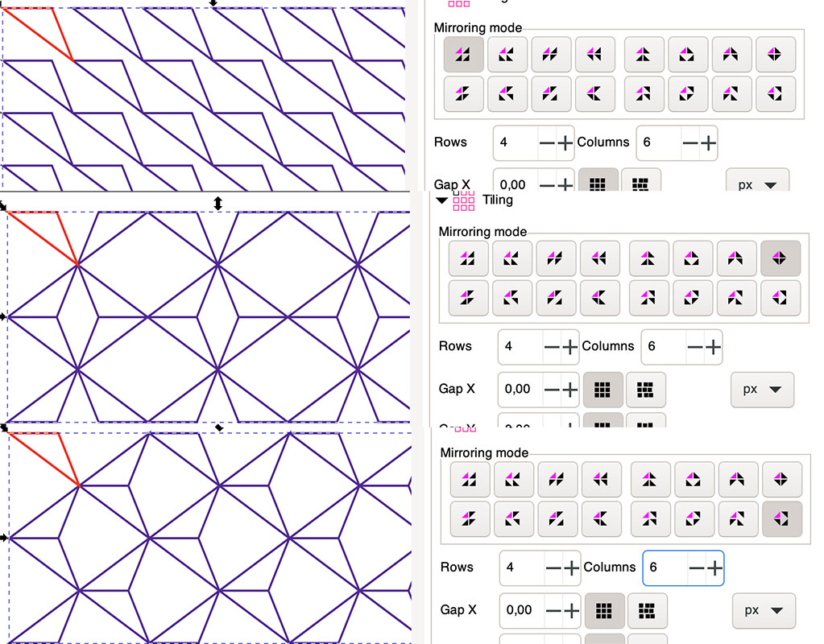Open the px unit dropdown in middle panel

tap(762, 390)
